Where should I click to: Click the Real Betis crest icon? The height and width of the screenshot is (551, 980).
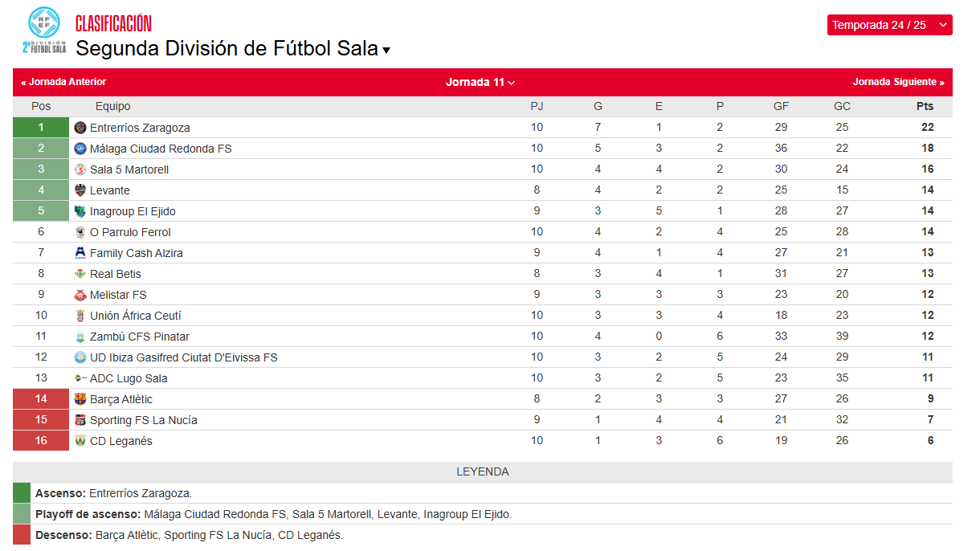point(80,274)
